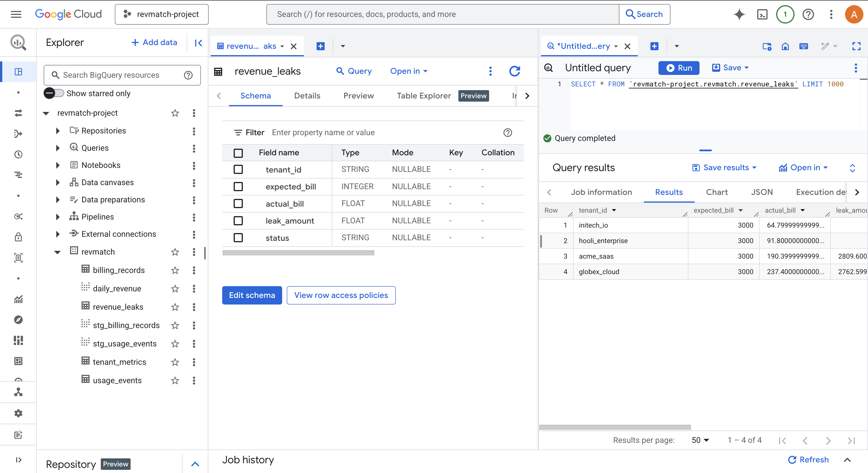Star the billing_records table
Viewport: 868px width, 473px height.
pyautogui.click(x=175, y=270)
